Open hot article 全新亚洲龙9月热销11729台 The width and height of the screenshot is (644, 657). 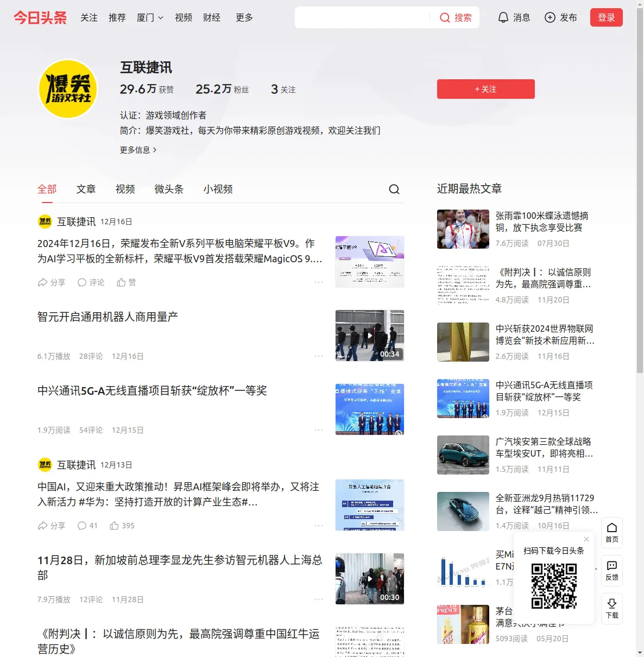click(547, 504)
